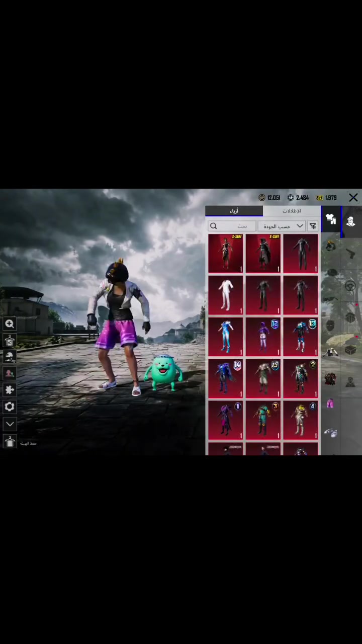362x644 pixels.
Task: Switch to the الإطلالات looks tab
Action: 292,211
